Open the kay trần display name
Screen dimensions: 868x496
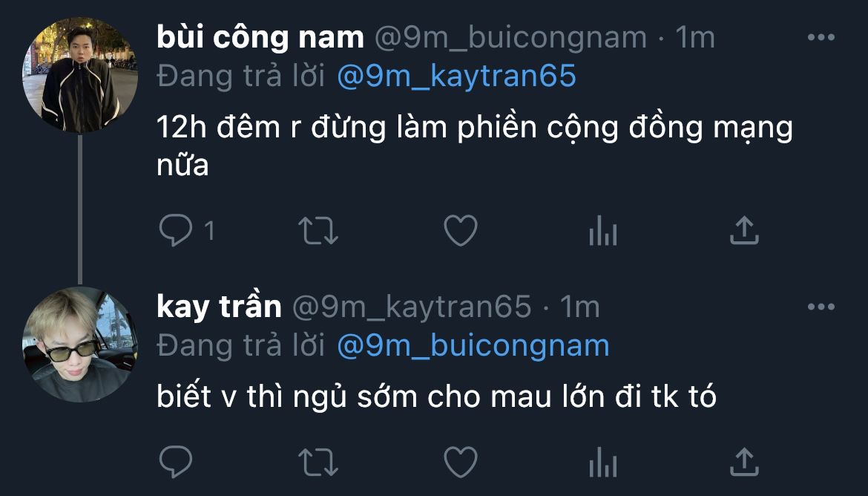click(219, 307)
